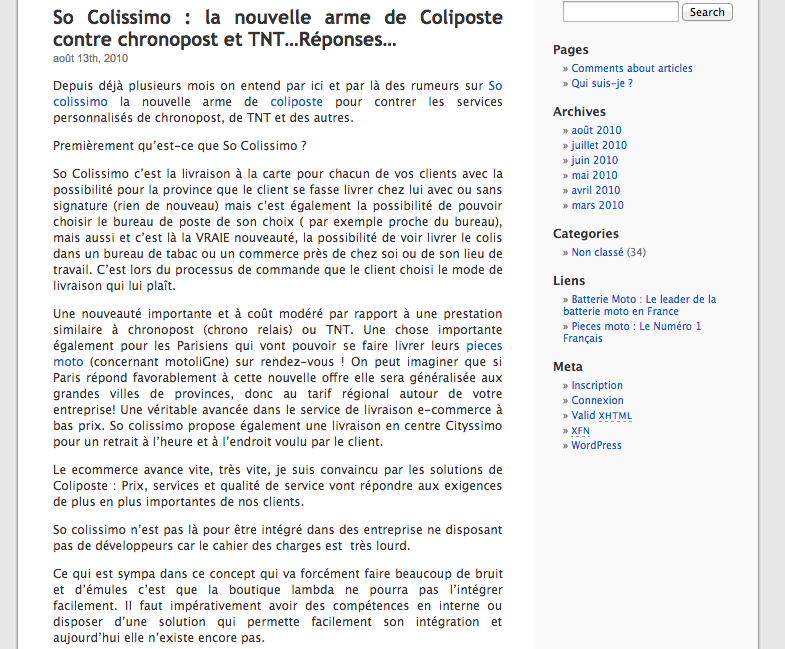Open the 'Qui suis-je ?' page
The width and height of the screenshot is (785, 649).
[602, 83]
